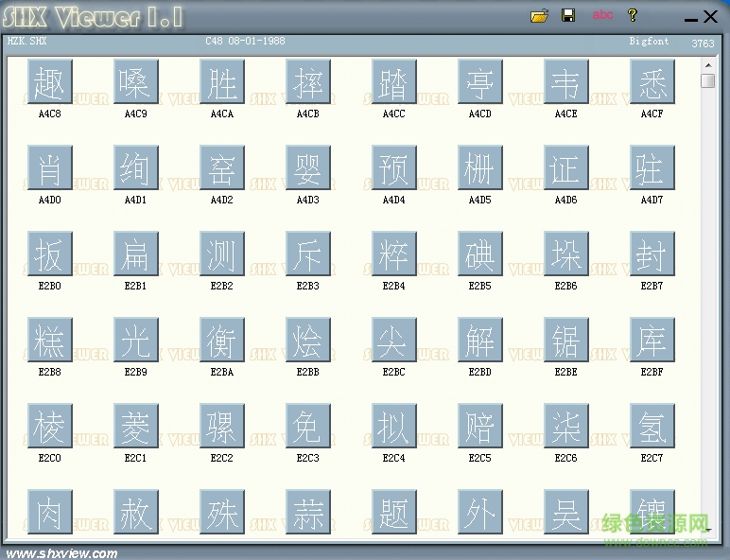Select the glyph tile labeled A4C8
730x560 pixels.
50,82
